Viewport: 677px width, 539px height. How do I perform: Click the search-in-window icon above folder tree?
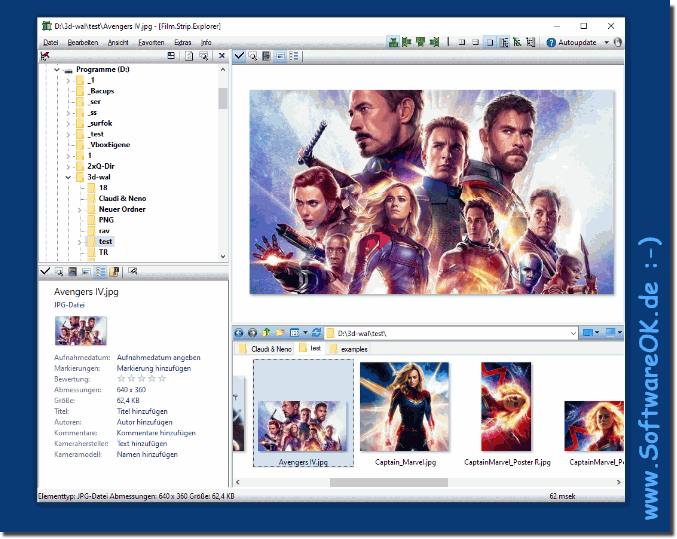tap(203, 56)
